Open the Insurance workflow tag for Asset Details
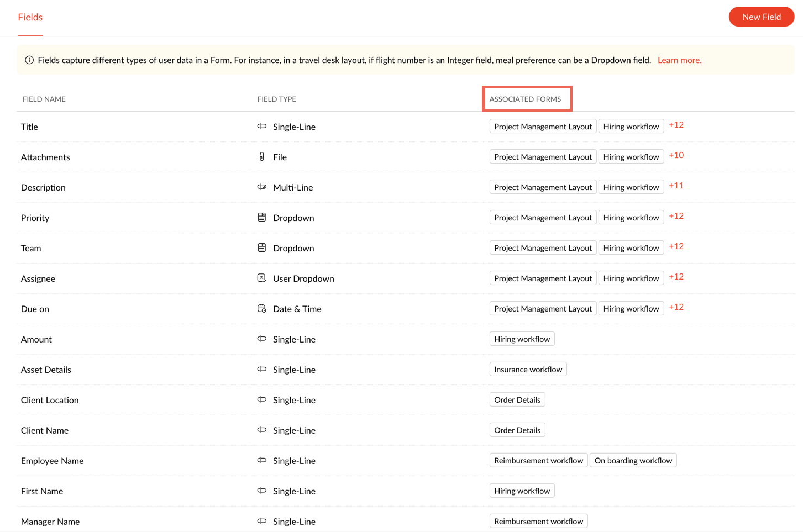Viewport: 803px width, 532px height. (x=528, y=370)
